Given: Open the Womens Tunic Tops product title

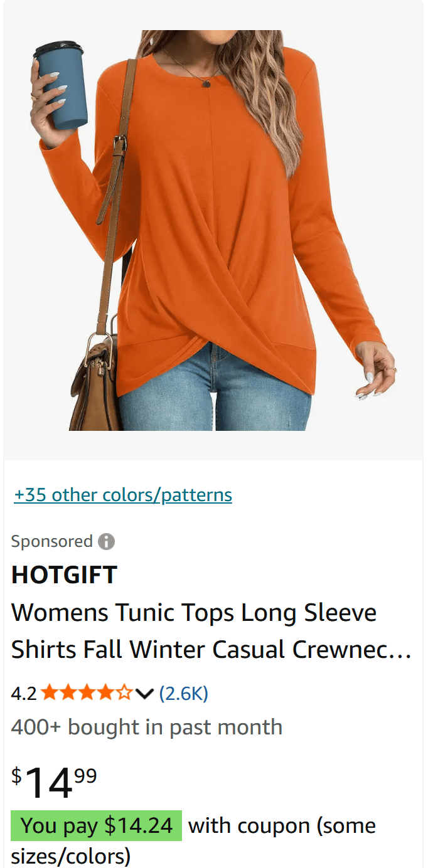Looking at the screenshot, I should [x=211, y=631].
